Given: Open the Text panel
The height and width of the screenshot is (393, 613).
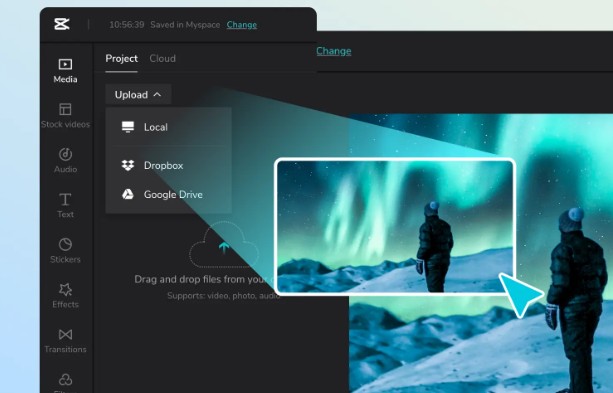Looking at the screenshot, I should click(65, 206).
